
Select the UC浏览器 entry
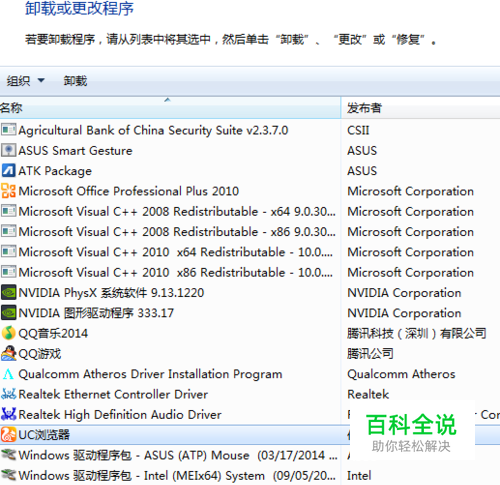click(44, 435)
